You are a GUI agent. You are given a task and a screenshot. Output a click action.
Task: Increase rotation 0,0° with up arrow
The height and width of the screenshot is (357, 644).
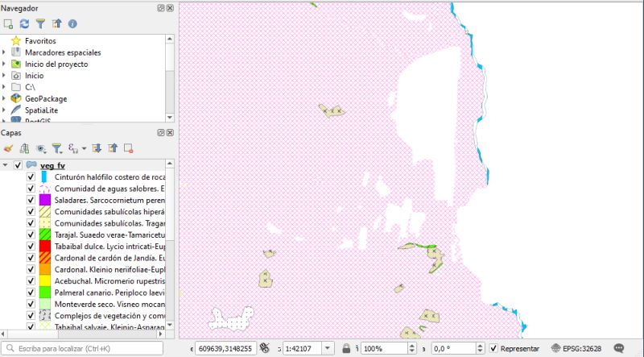[x=480, y=346]
